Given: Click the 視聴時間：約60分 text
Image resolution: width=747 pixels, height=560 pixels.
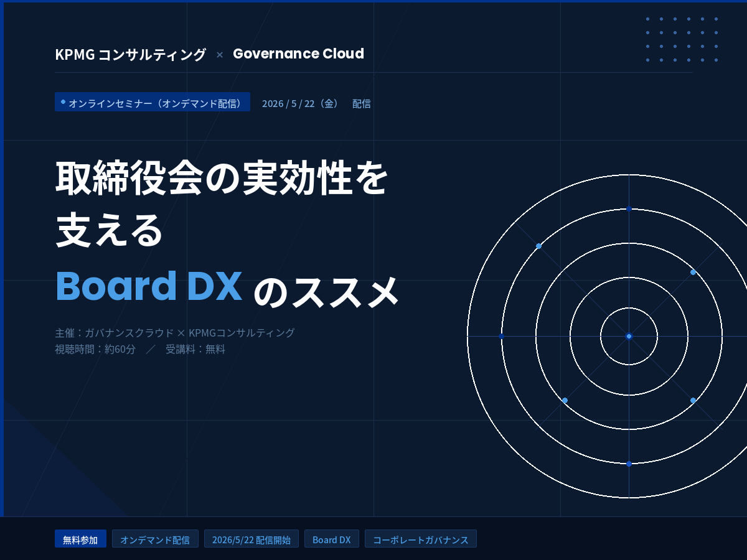Looking at the screenshot, I should (95, 349).
